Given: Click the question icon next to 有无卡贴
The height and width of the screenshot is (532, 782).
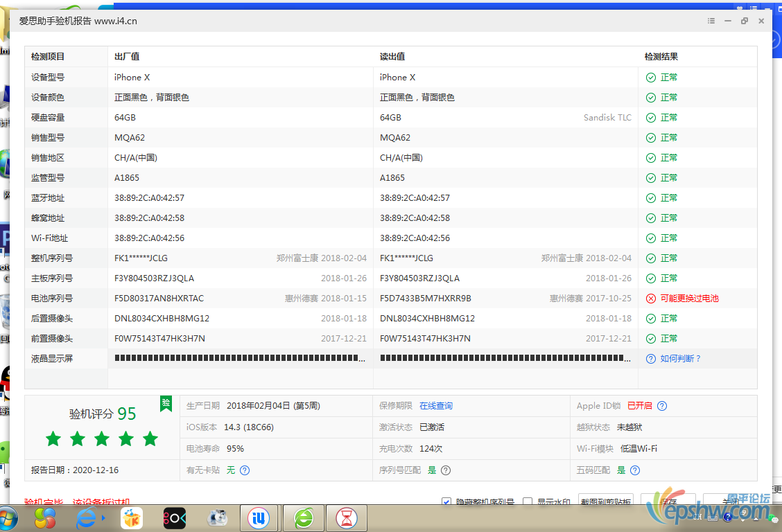Looking at the screenshot, I should click(x=245, y=470).
